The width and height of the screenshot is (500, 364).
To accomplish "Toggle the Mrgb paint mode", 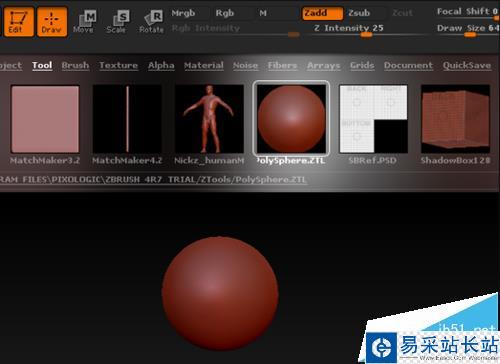I will (x=183, y=13).
